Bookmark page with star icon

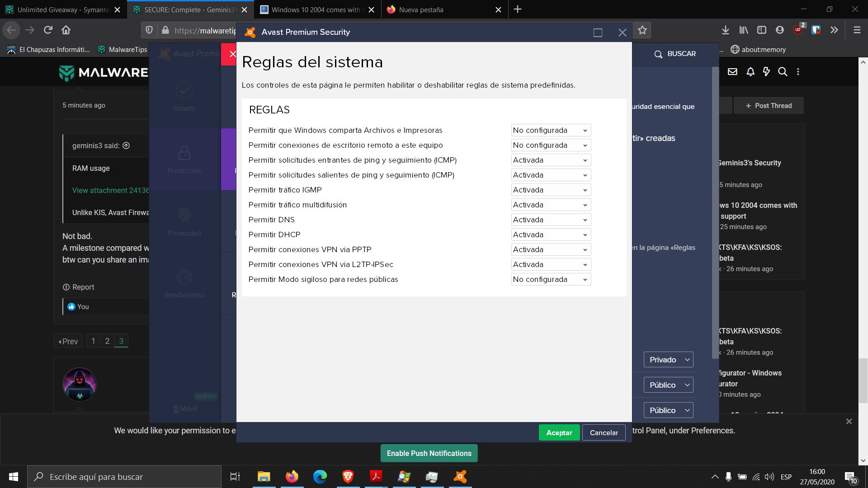point(642,30)
